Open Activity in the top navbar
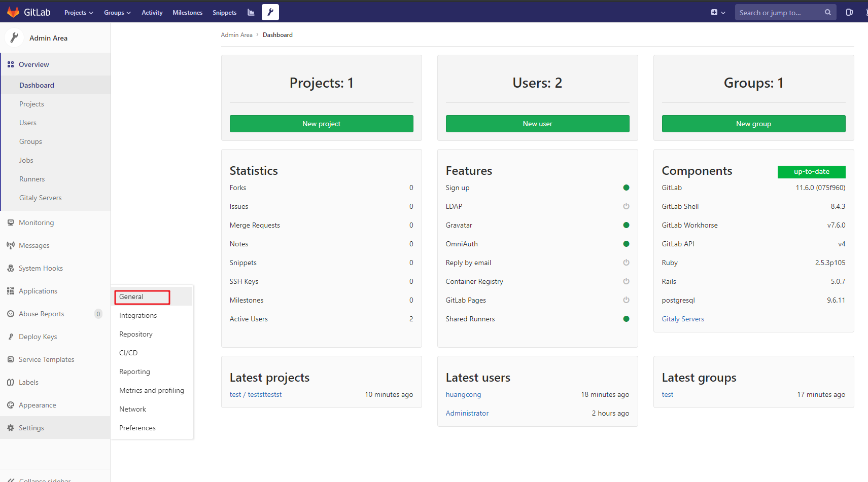Image resolution: width=868 pixels, height=482 pixels. 152,13
